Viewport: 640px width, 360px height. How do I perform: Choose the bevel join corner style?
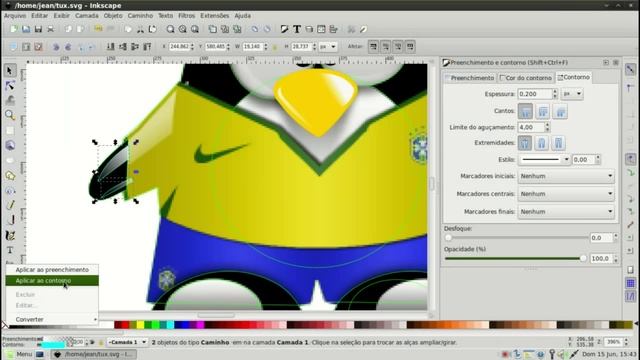coord(560,111)
